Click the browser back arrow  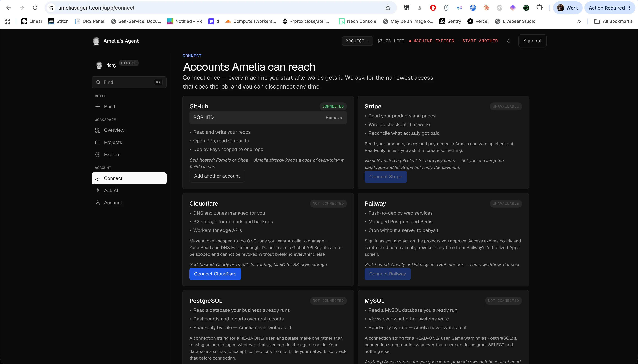click(x=8, y=8)
